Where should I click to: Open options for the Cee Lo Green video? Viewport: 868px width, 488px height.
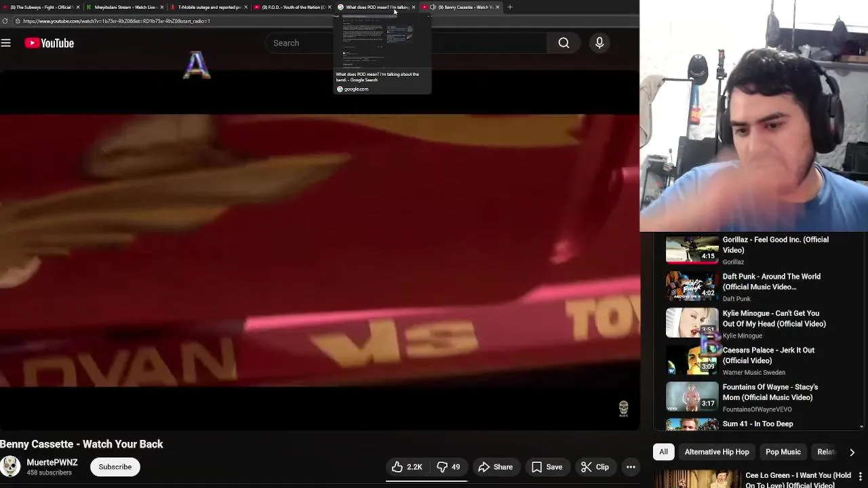point(860,476)
